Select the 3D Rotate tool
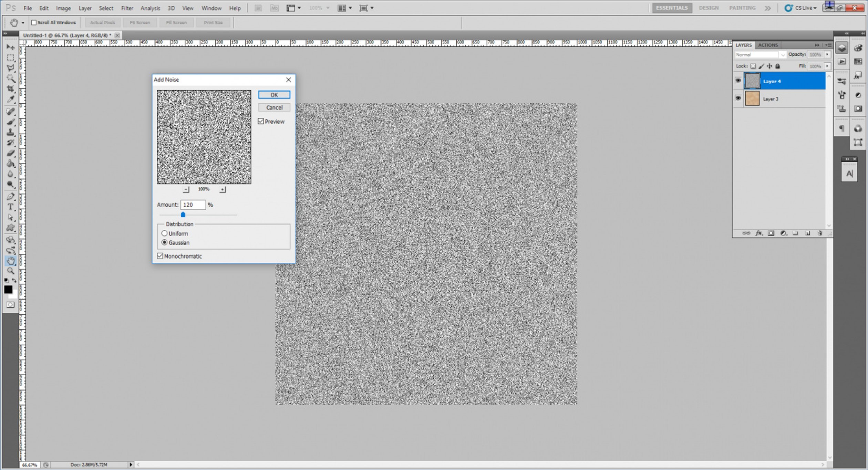Image resolution: width=868 pixels, height=470 pixels. coord(11,240)
